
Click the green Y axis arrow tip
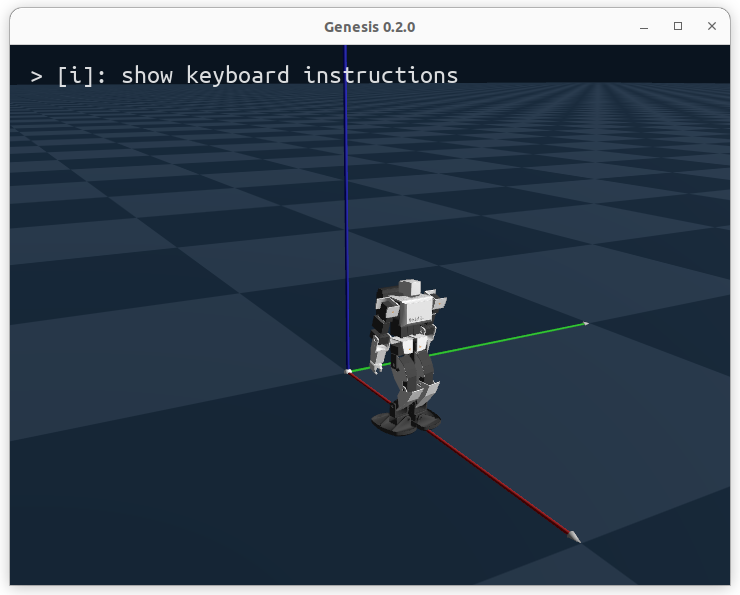(585, 324)
